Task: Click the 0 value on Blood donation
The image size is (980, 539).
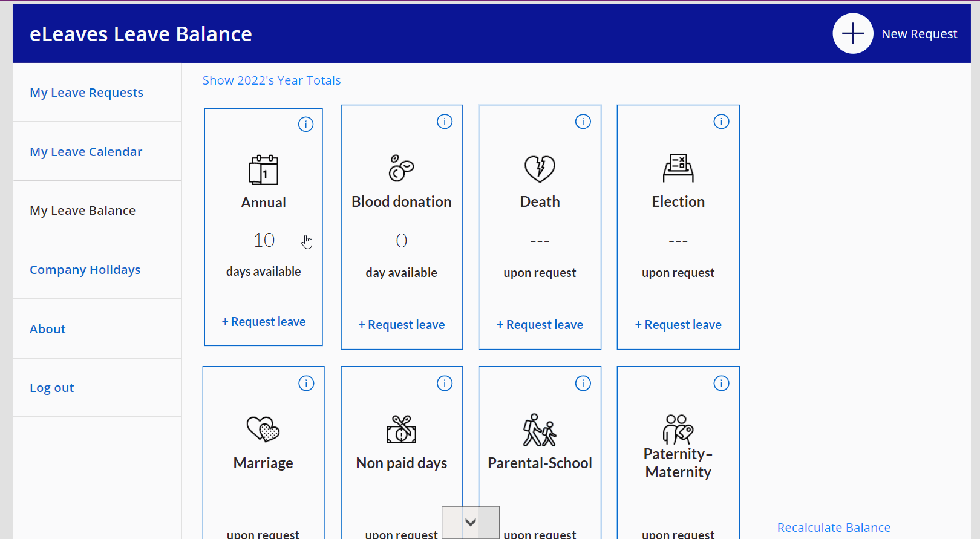Action: [x=402, y=241]
